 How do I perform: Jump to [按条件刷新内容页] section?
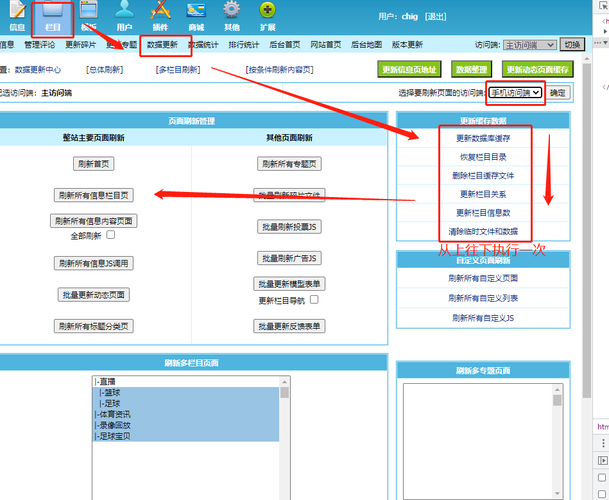280,70
